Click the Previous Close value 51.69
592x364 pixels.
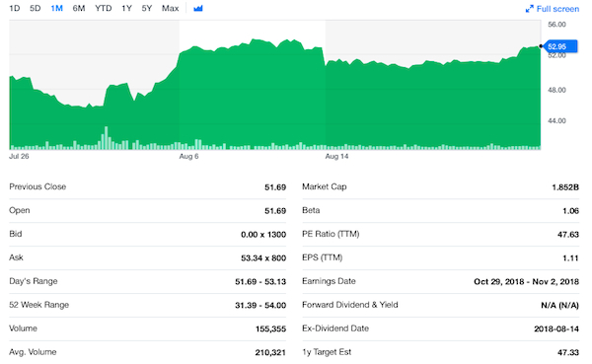(275, 187)
